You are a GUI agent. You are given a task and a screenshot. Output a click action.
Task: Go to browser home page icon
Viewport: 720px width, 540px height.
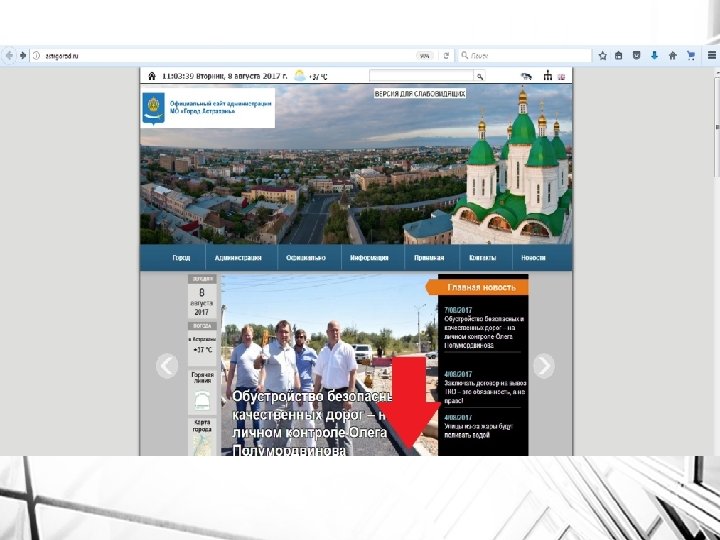click(x=673, y=56)
